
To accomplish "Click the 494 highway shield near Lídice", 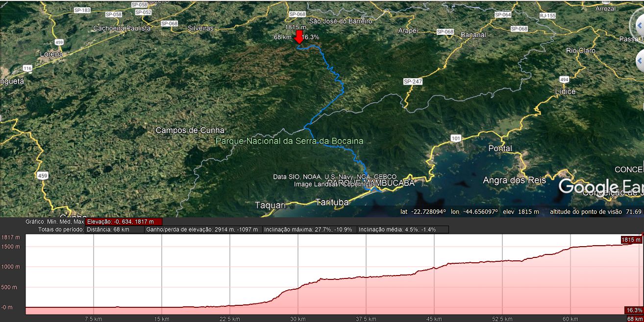I will (564, 80).
